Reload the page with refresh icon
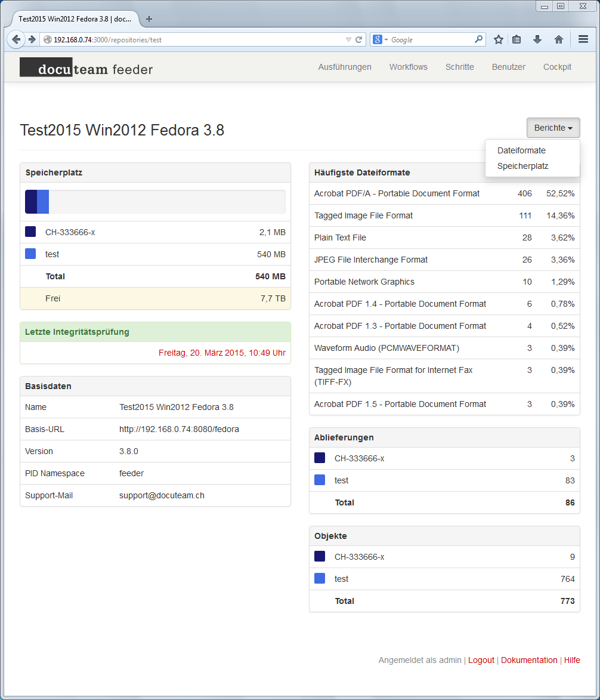The height and width of the screenshot is (700, 600). point(358,40)
